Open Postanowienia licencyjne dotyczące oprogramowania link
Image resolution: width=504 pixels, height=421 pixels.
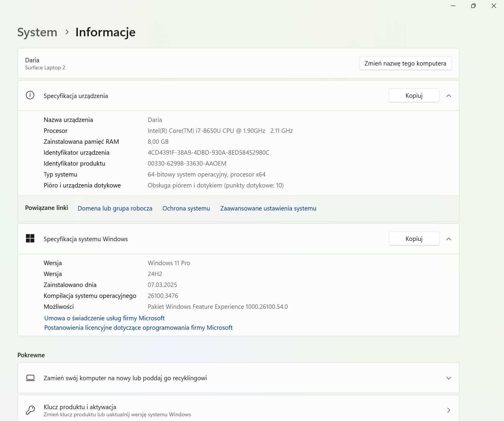click(138, 327)
